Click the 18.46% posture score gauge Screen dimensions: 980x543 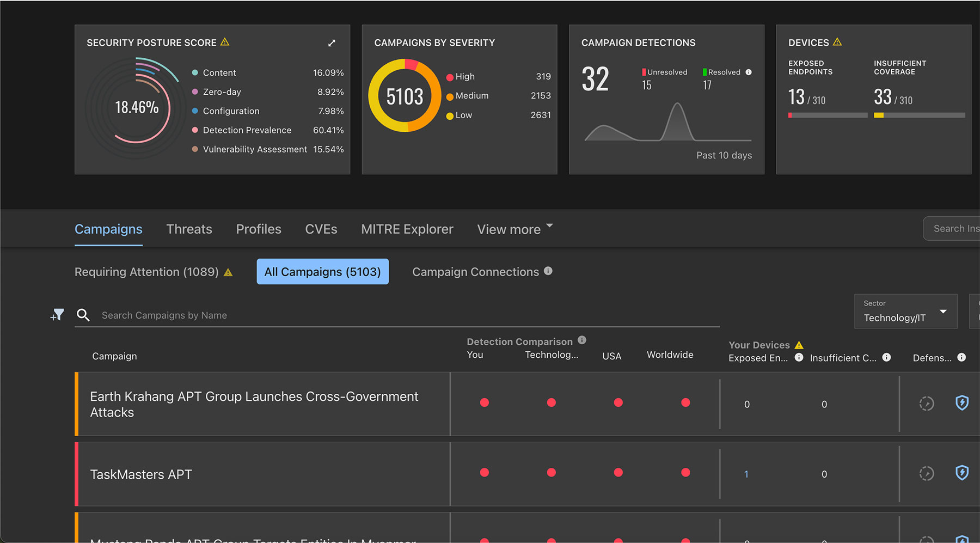tap(137, 107)
